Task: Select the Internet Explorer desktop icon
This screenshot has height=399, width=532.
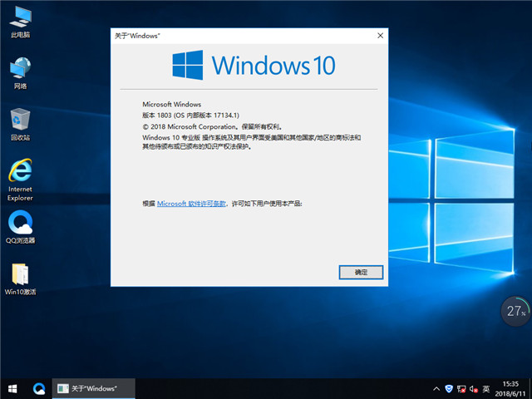Action: (20, 180)
